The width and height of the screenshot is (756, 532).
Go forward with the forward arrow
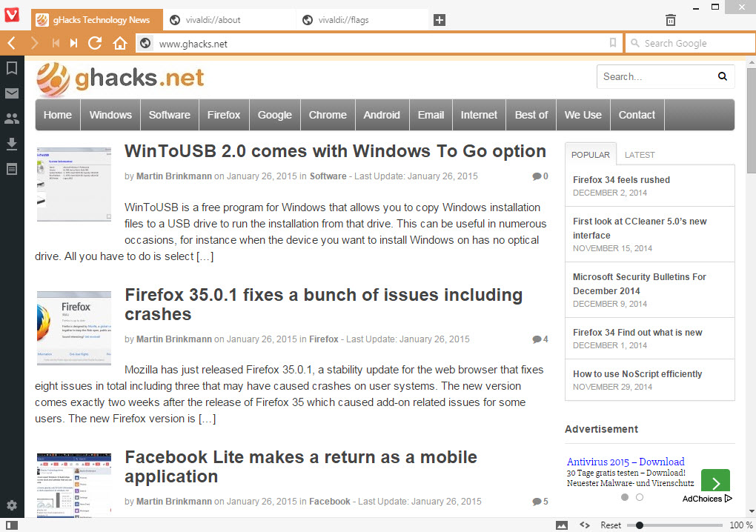[x=34, y=44]
